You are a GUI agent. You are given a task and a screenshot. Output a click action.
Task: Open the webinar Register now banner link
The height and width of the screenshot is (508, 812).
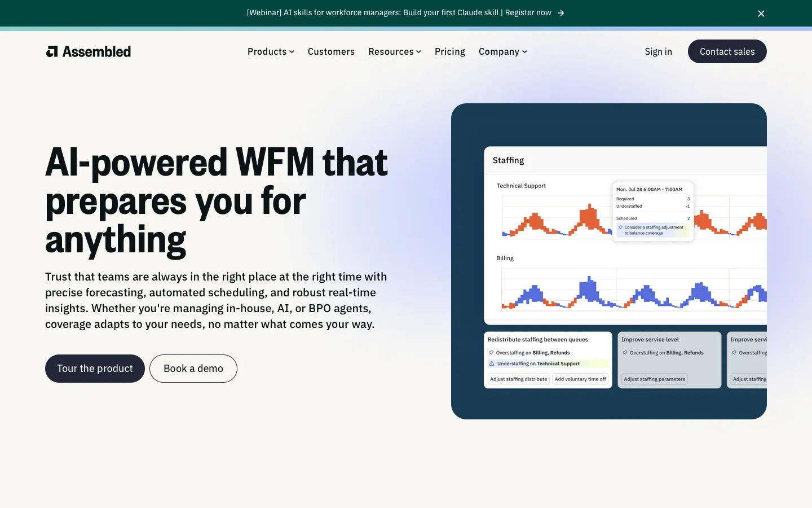[405, 12]
